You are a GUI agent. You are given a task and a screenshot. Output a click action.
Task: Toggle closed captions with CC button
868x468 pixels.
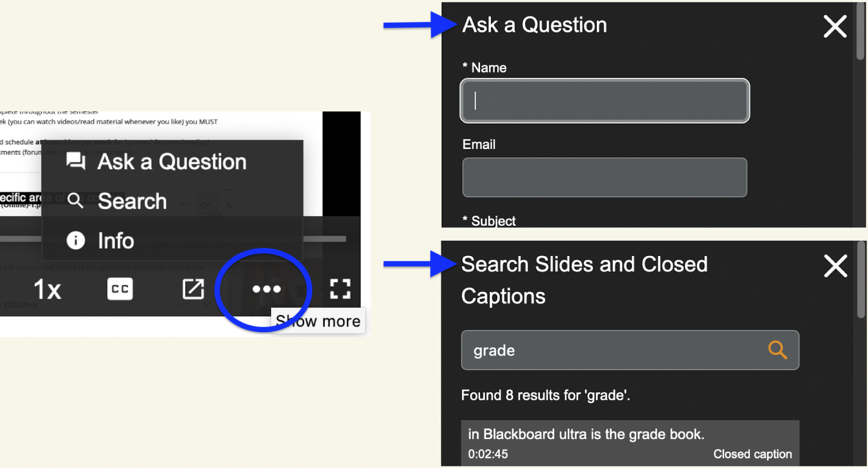pyautogui.click(x=120, y=289)
